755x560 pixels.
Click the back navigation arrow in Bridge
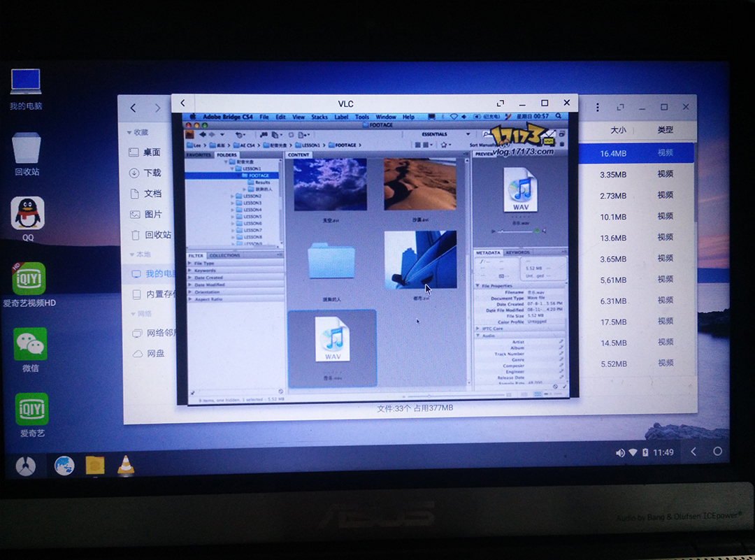click(x=203, y=134)
